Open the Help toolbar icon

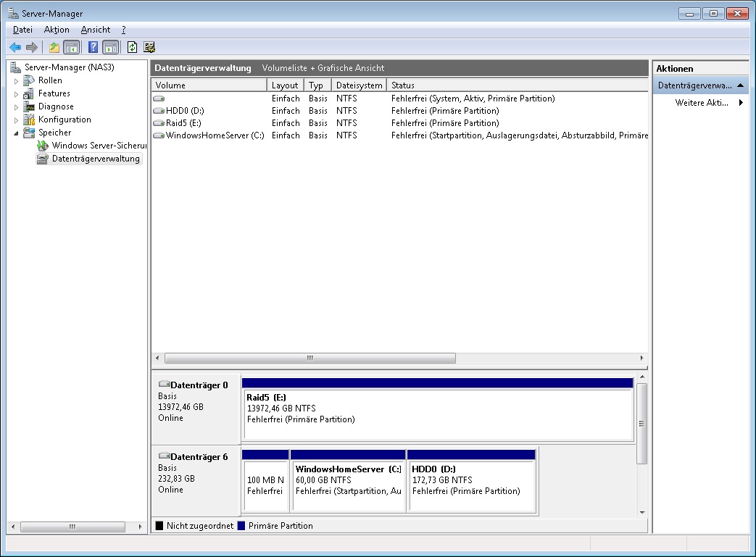(x=94, y=47)
